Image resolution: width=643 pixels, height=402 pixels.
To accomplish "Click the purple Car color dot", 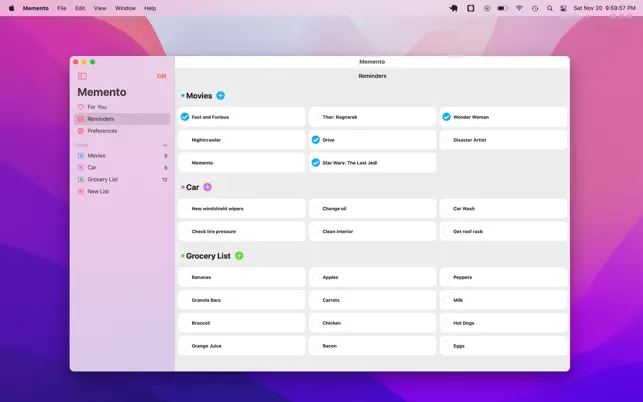I will (x=183, y=187).
